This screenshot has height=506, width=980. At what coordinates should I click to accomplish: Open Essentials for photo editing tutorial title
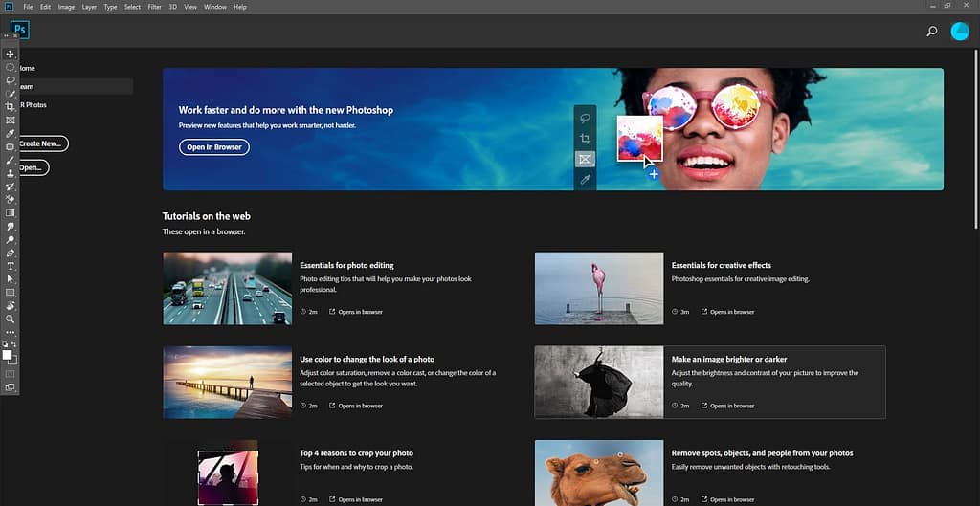346,266
